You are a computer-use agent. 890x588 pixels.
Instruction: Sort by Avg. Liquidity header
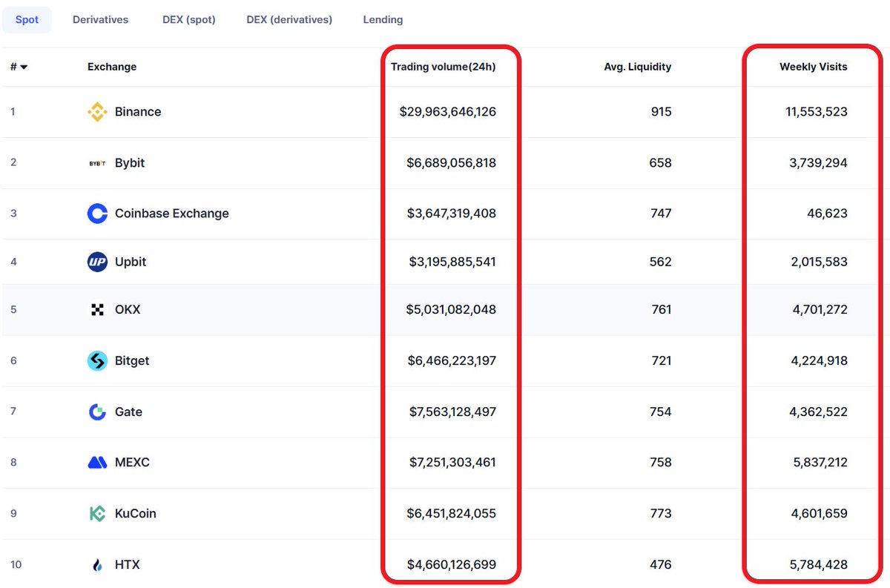pos(638,67)
